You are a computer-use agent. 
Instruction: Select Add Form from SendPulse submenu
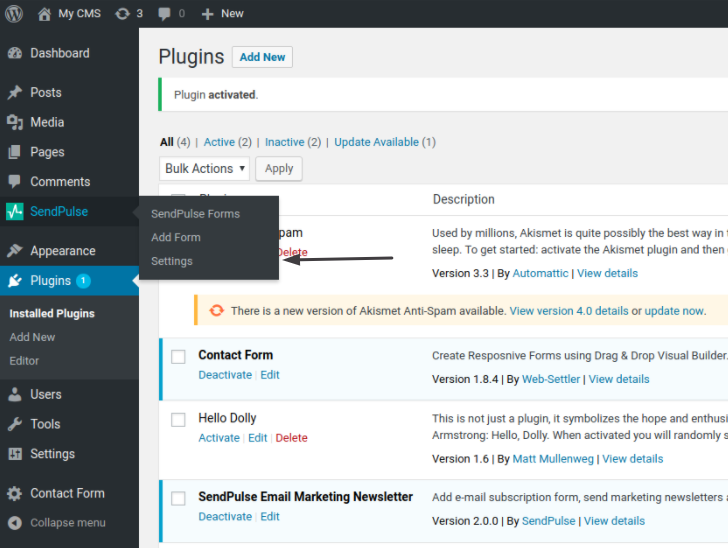[x=176, y=237]
